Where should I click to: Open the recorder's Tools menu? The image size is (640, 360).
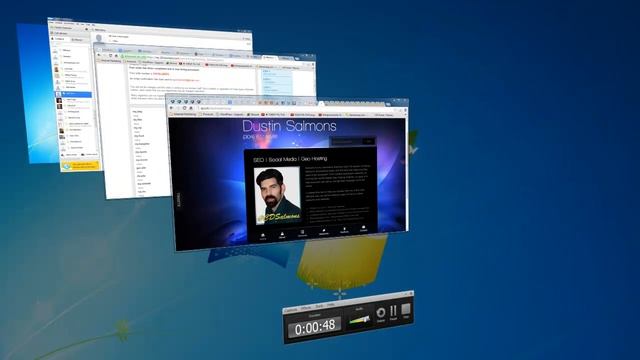(319, 307)
